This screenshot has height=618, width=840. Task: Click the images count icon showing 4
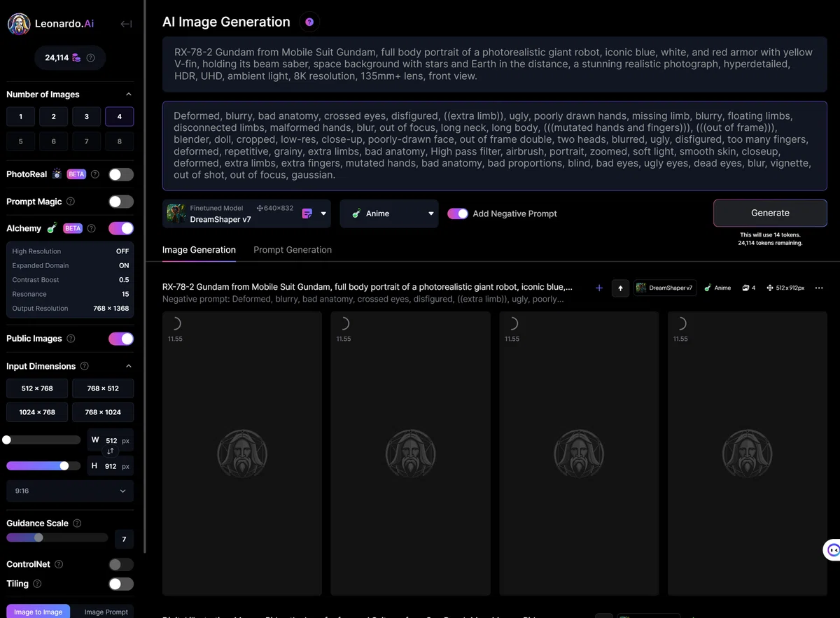(745, 288)
